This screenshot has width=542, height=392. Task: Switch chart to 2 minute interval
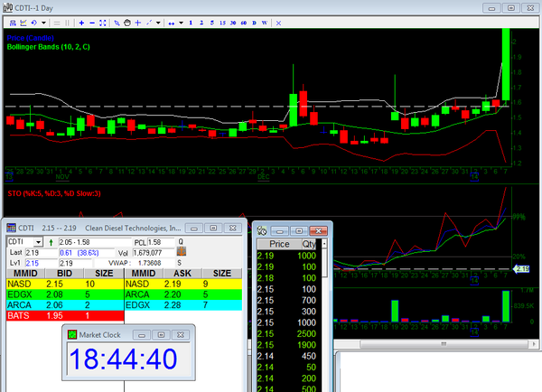(x=201, y=23)
